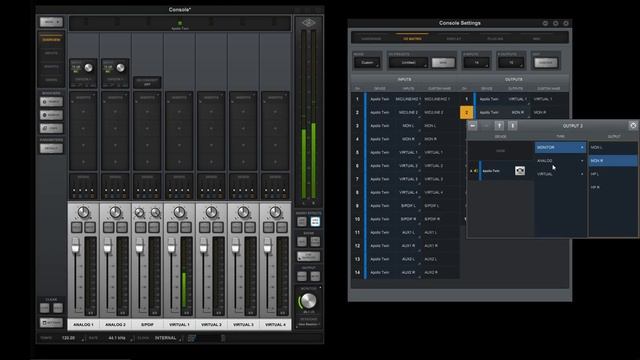The height and width of the screenshot is (360, 640).
Task: Click the right S/PDIF pan knob
Action: coord(155,213)
